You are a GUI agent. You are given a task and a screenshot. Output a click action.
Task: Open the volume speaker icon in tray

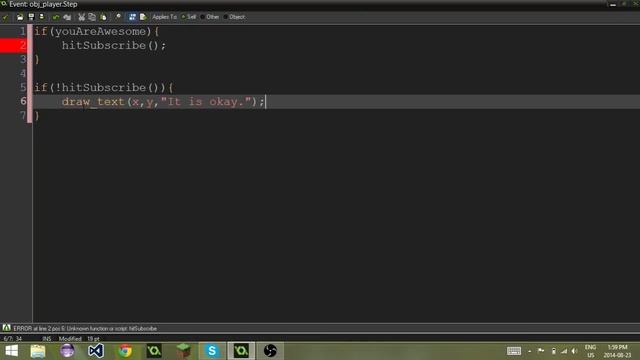coord(575,351)
